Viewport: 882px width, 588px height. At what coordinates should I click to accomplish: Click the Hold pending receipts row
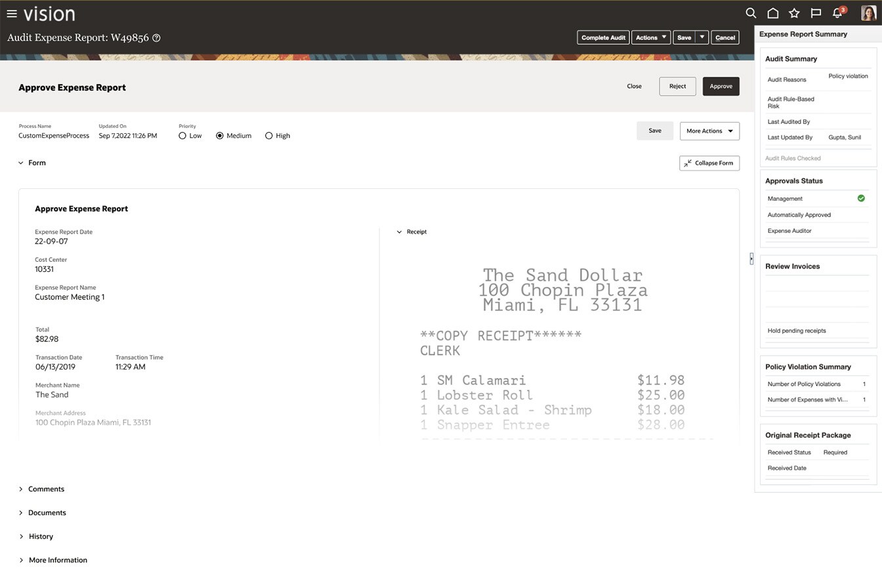[818, 331]
